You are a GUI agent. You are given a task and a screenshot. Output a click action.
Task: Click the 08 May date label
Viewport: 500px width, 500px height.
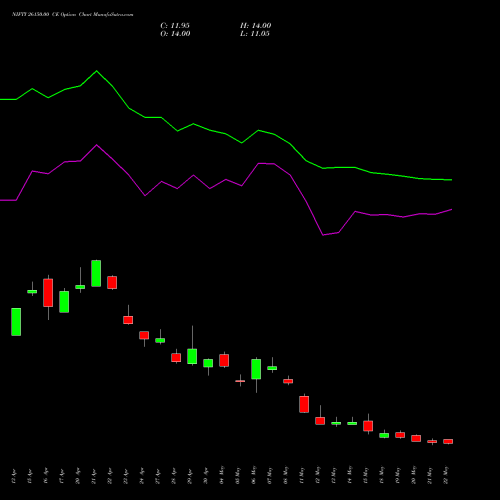pos(286,475)
